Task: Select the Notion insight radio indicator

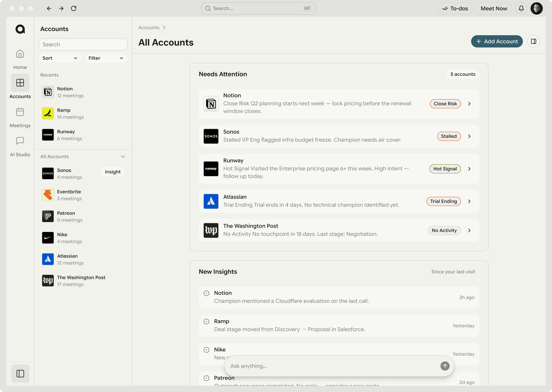Action: (206, 293)
